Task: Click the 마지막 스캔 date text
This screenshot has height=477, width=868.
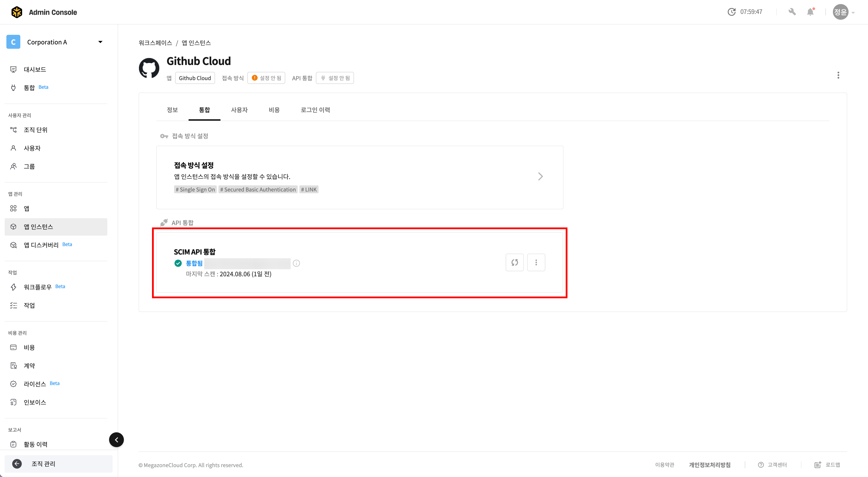Action: pos(246,274)
